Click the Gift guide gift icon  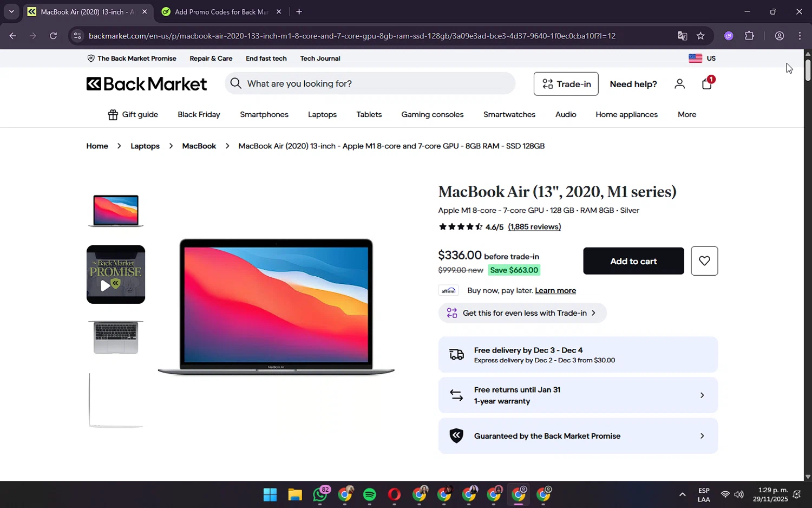pos(113,114)
